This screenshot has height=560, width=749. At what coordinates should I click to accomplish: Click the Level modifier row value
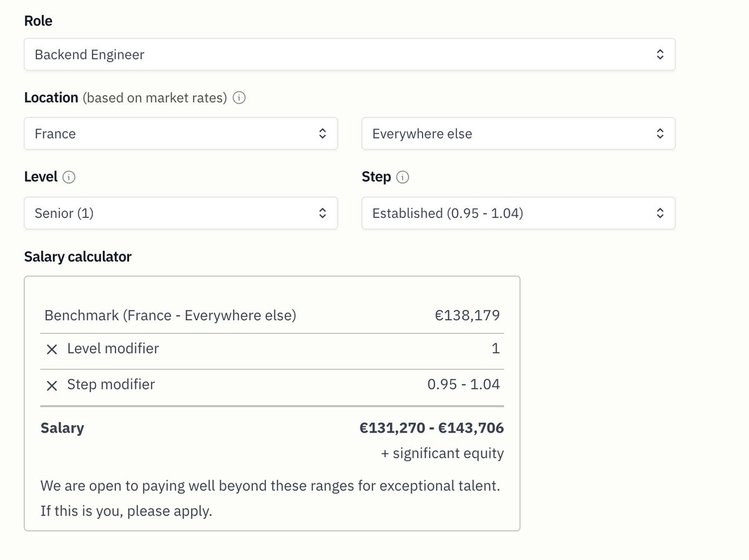click(496, 348)
